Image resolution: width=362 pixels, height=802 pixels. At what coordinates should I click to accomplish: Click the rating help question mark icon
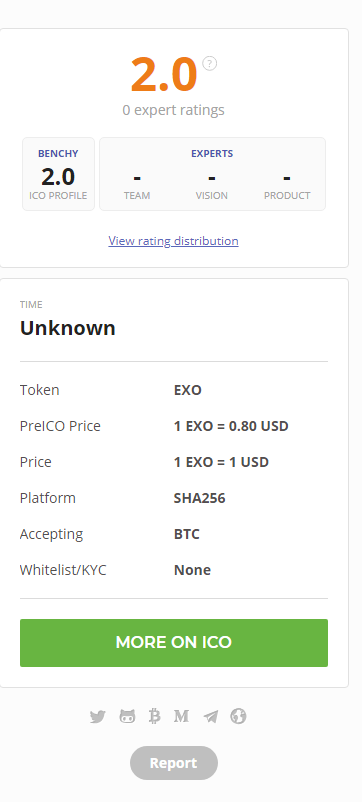pos(210,63)
